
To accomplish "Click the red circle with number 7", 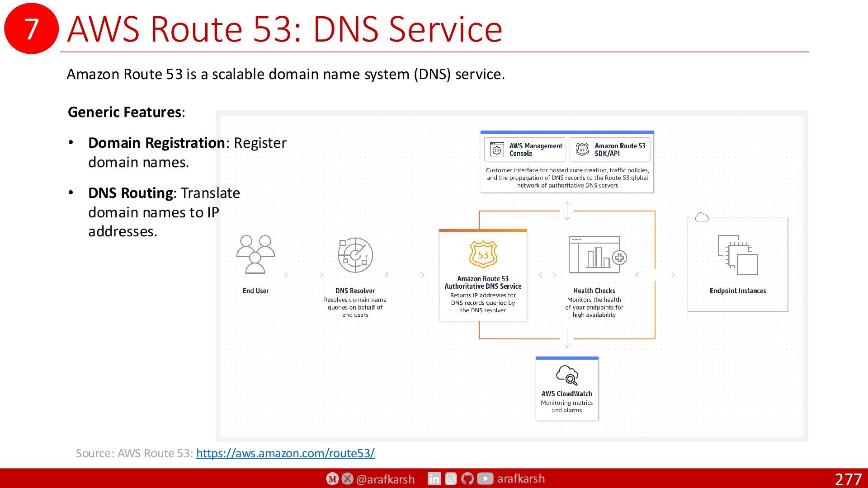I will click(x=31, y=28).
